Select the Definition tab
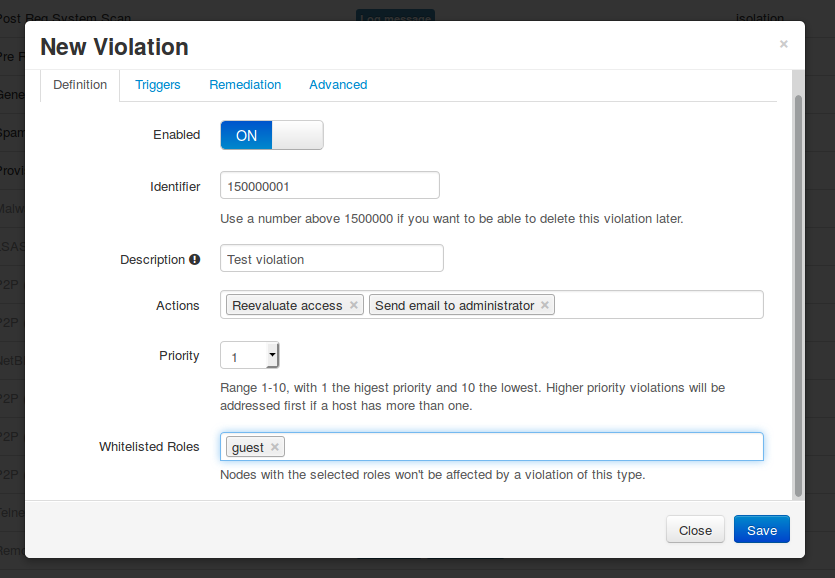 click(x=80, y=85)
